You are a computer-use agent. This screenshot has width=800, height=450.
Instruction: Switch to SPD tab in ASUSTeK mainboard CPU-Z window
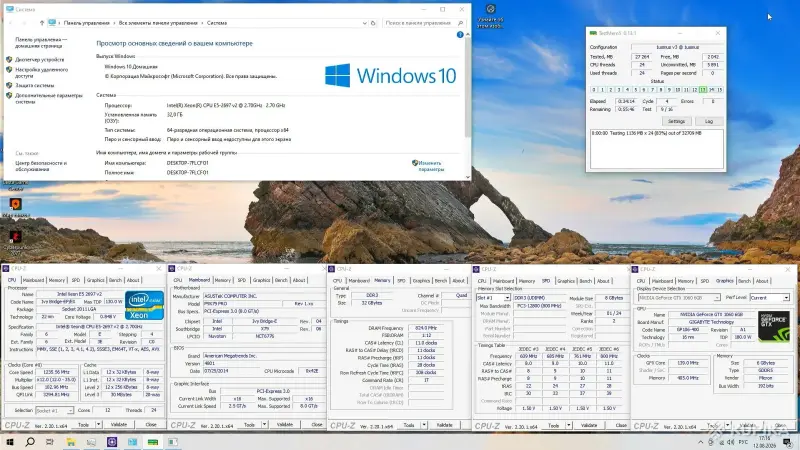point(242,280)
